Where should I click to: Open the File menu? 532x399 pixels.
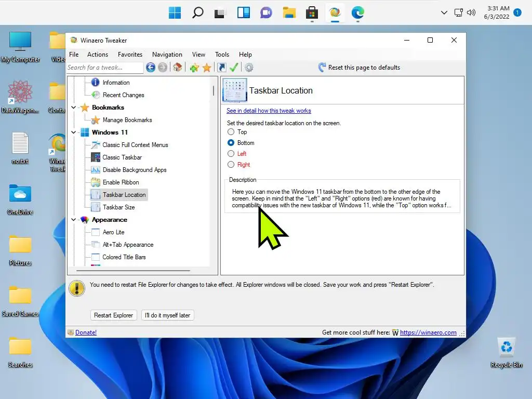[x=74, y=54]
